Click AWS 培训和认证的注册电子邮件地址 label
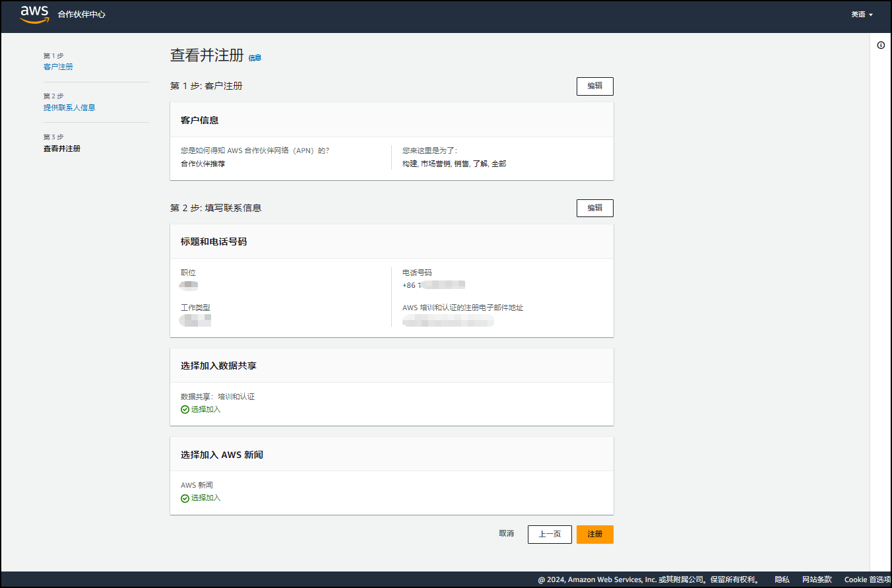 (x=462, y=308)
